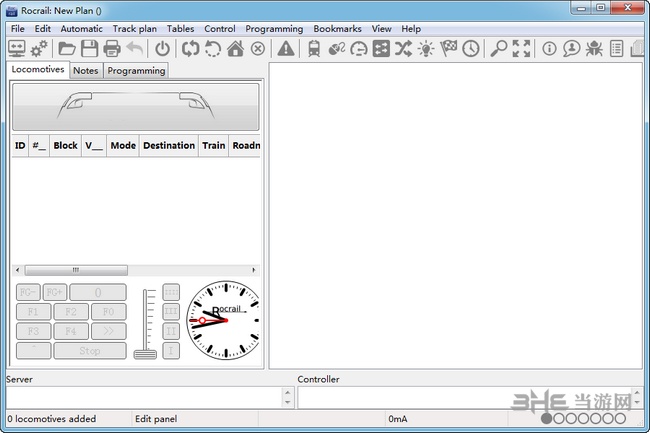Click the FG- function group button
Screen dimensions: 650x433
coord(28,292)
